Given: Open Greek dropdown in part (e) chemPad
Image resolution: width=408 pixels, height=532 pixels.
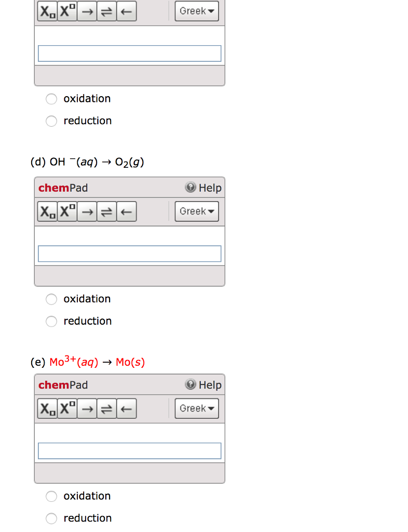Looking at the screenshot, I should coord(197,408).
